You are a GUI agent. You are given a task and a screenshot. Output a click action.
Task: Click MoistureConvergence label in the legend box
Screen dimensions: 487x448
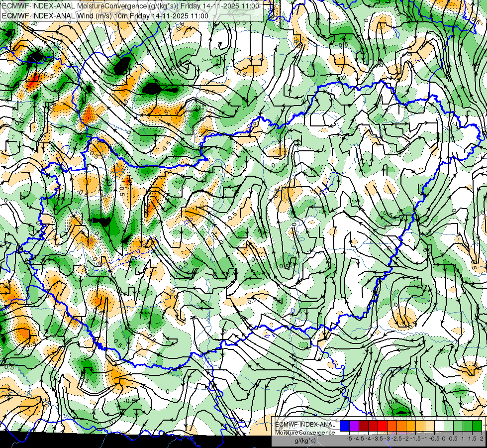305,433
